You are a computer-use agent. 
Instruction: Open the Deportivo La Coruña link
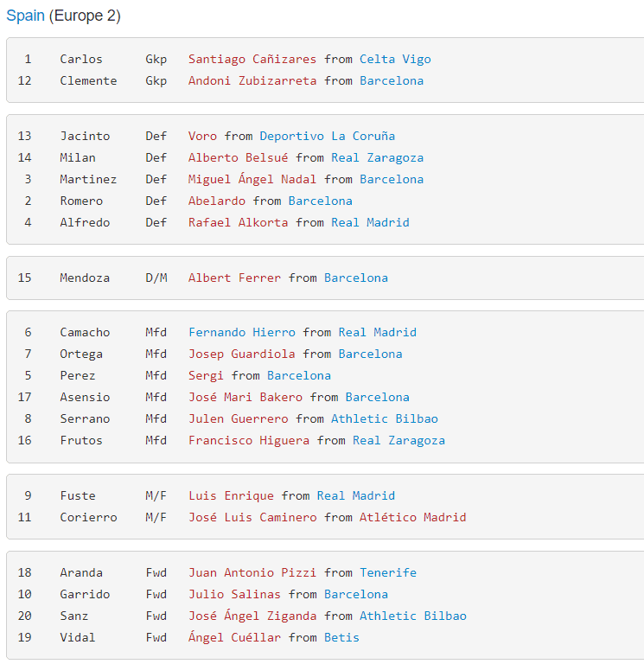(x=328, y=136)
